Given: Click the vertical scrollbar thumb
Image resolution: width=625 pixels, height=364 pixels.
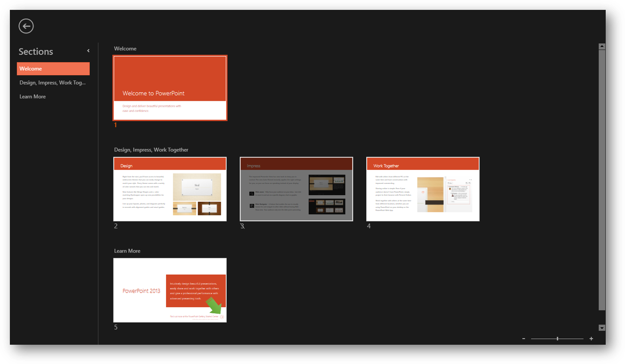Looking at the screenshot, I should (x=602, y=180).
